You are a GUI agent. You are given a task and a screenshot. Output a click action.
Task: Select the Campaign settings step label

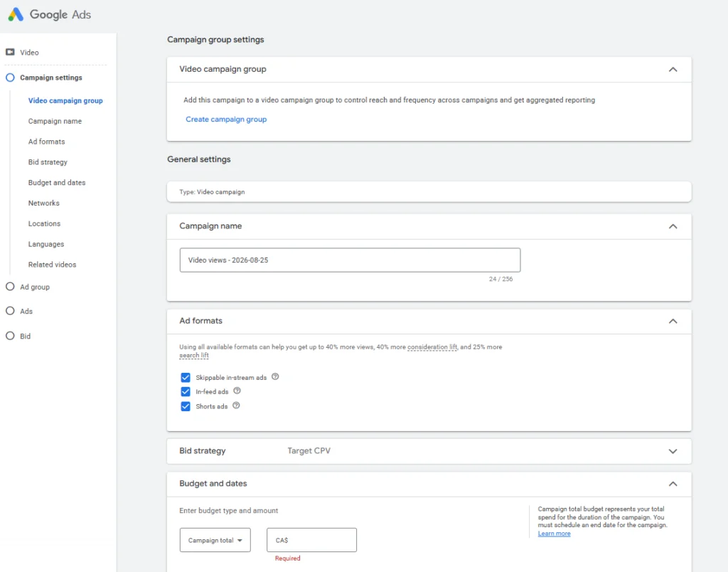pyautogui.click(x=51, y=78)
